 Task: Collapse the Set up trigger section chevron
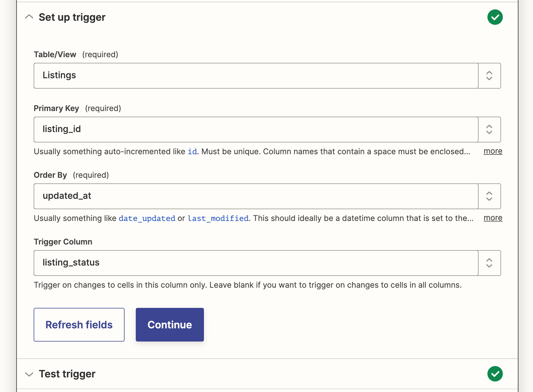tap(29, 17)
